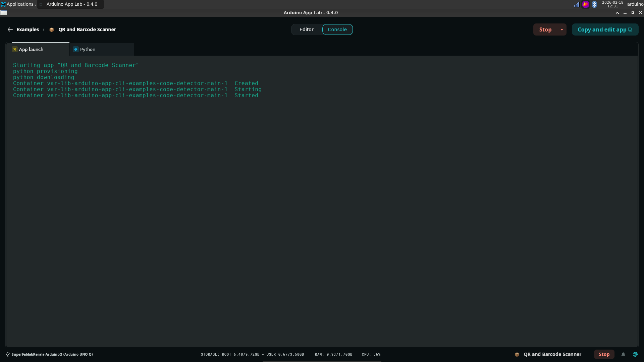644x362 pixels.
Task: Click Copy and edit app
Action: click(602, 29)
